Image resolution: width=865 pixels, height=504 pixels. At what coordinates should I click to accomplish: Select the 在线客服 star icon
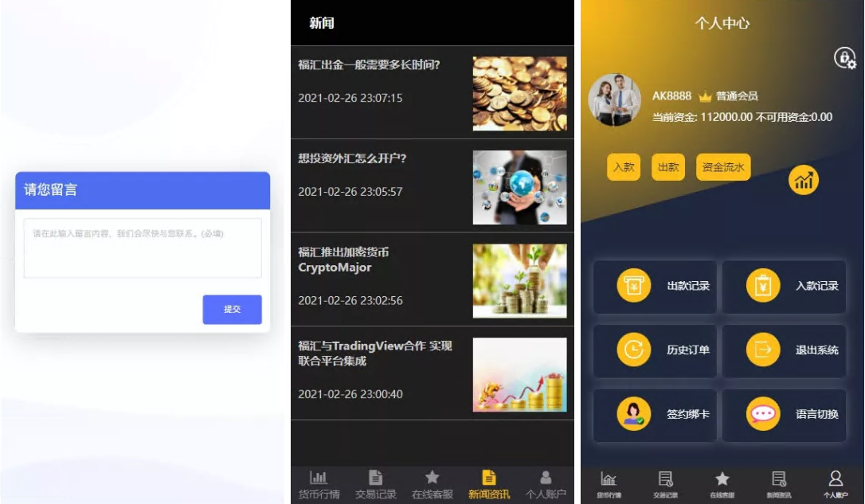click(x=431, y=477)
